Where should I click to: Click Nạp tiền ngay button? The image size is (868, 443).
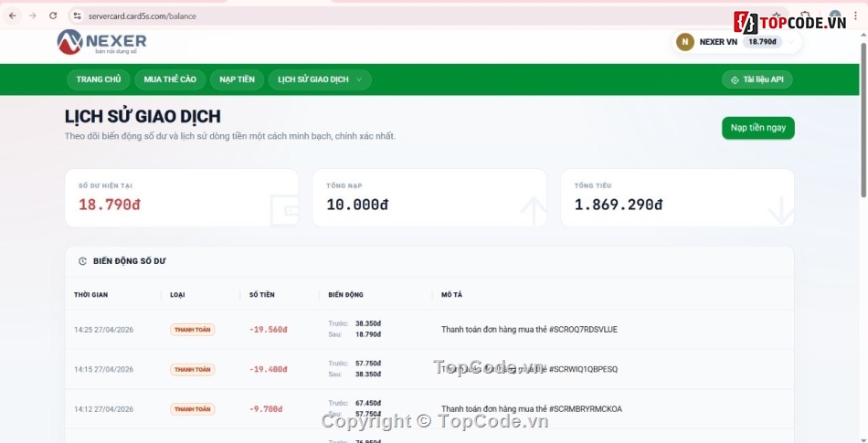coord(757,128)
